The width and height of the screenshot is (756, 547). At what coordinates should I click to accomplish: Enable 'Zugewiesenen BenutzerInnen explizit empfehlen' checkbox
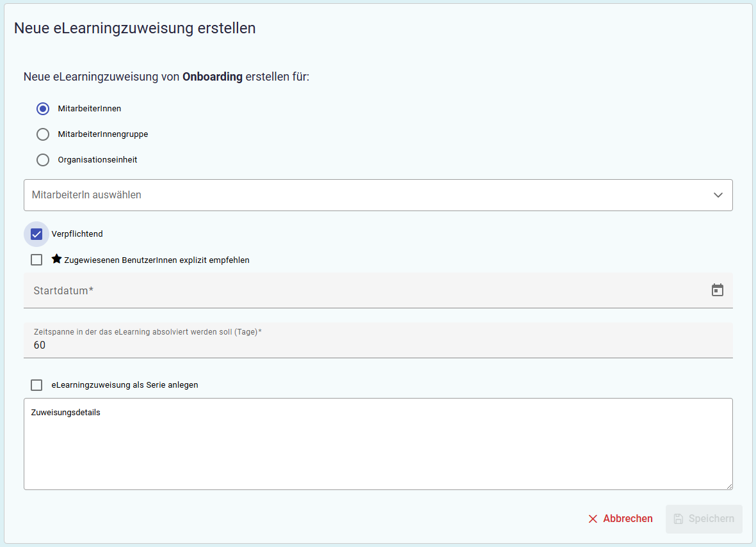click(36, 260)
